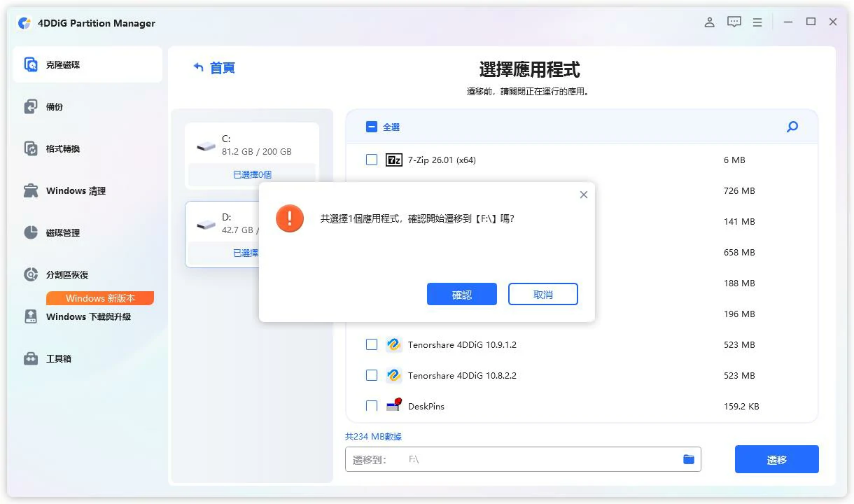Check the DeskPins checkbox
This screenshot has height=504, width=854.
pos(372,406)
